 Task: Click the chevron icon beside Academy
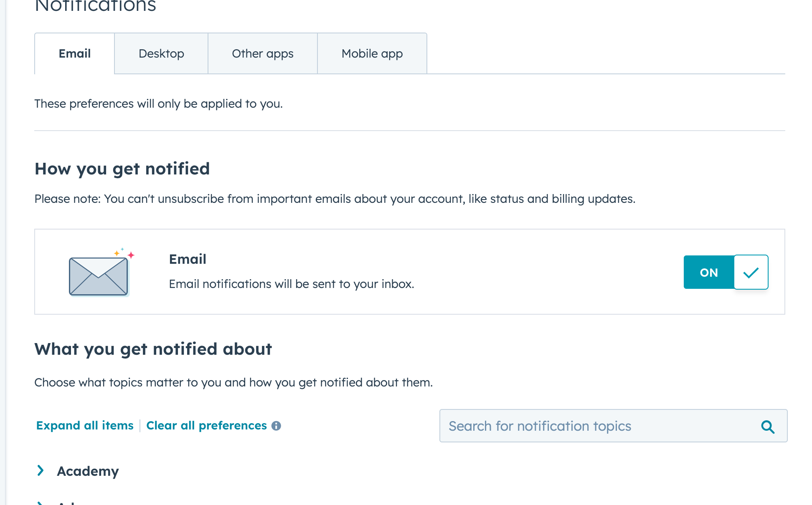[x=41, y=471]
